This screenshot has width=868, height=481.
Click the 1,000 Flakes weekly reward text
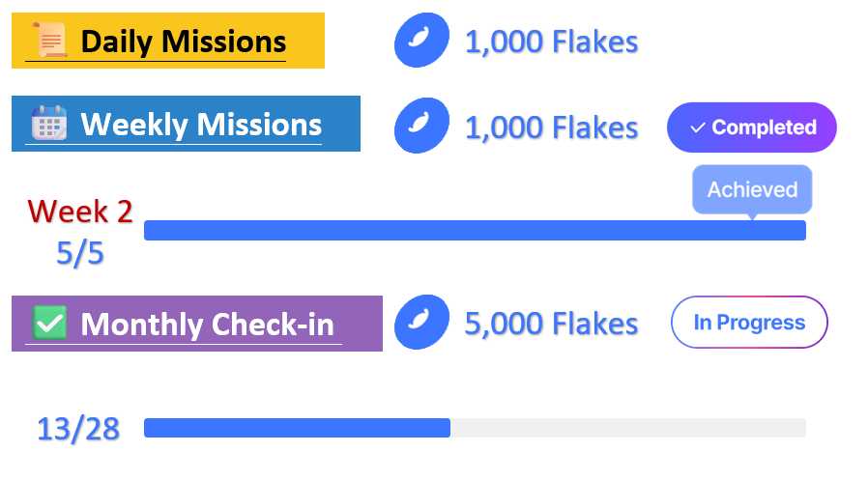551,127
